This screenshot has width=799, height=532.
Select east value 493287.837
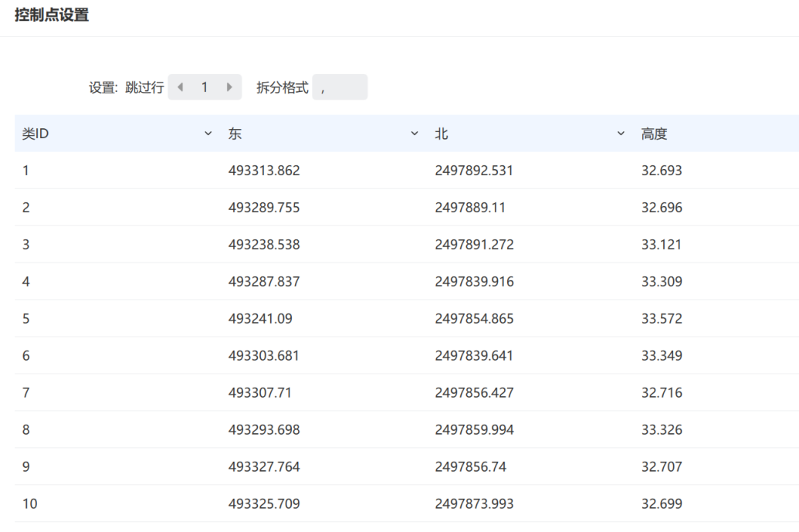pyautogui.click(x=264, y=282)
